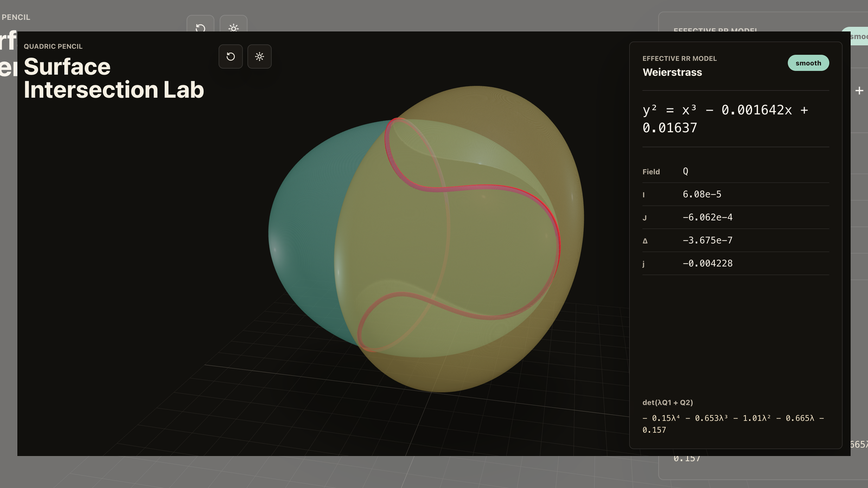Click the Field value Q
This screenshot has height=488, width=868.
pos(685,171)
